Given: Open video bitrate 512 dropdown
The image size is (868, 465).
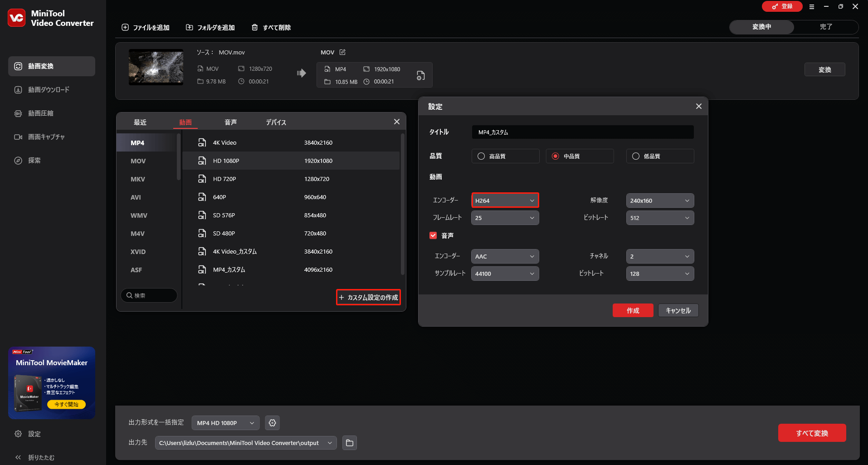Looking at the screenshot, I should tap(660, 218).
